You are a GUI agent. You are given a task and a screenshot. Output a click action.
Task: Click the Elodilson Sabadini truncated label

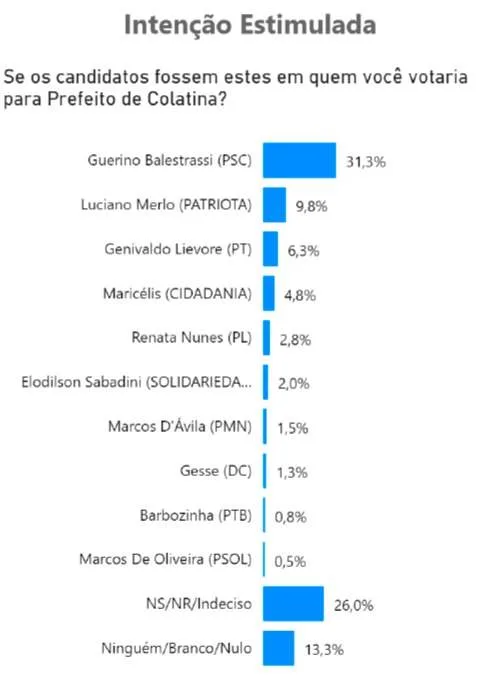click(x=136, y=382)
